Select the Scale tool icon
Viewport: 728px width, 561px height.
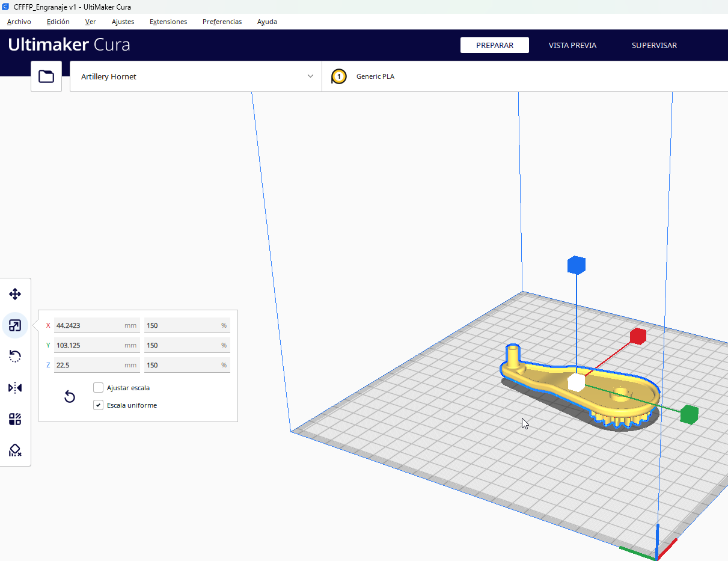[15, 325]
